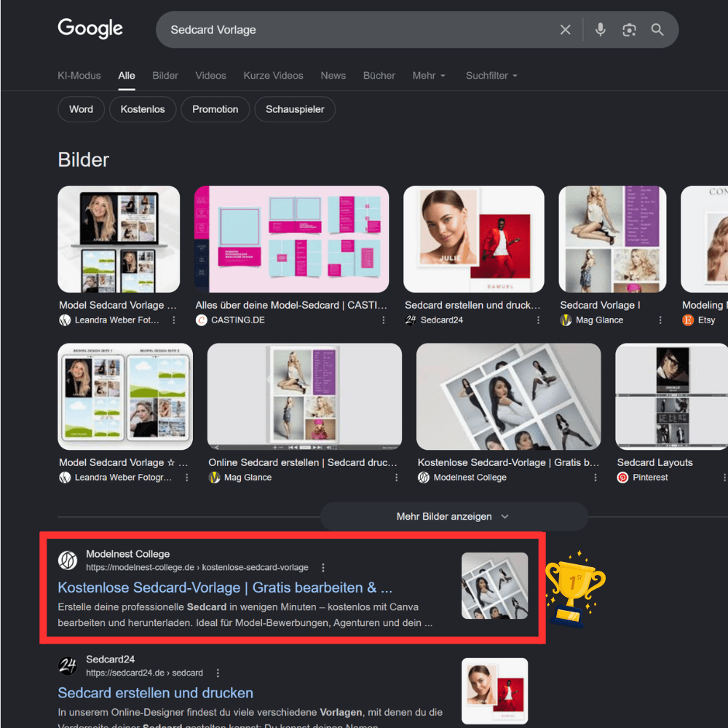This screenshot has width=728, height=728.
Task: Open three-dot menu for first-row Mag Glance image
Action: [x=660, y=320]
